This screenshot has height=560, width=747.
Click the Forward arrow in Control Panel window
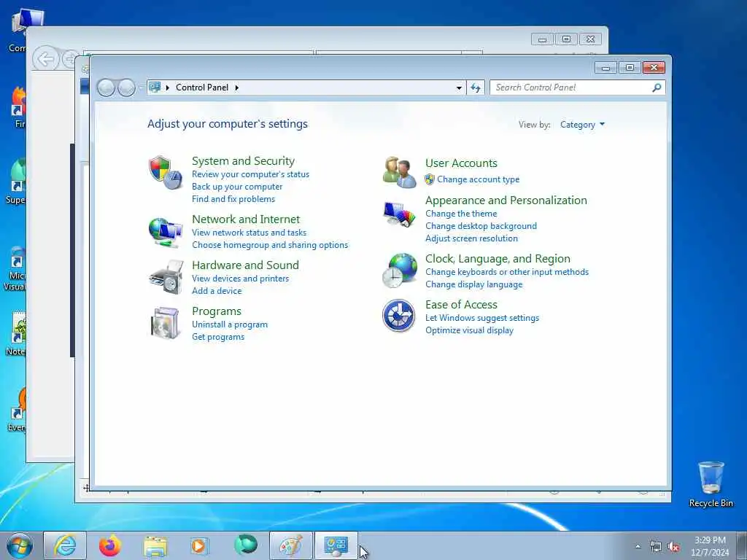point(126,87)
